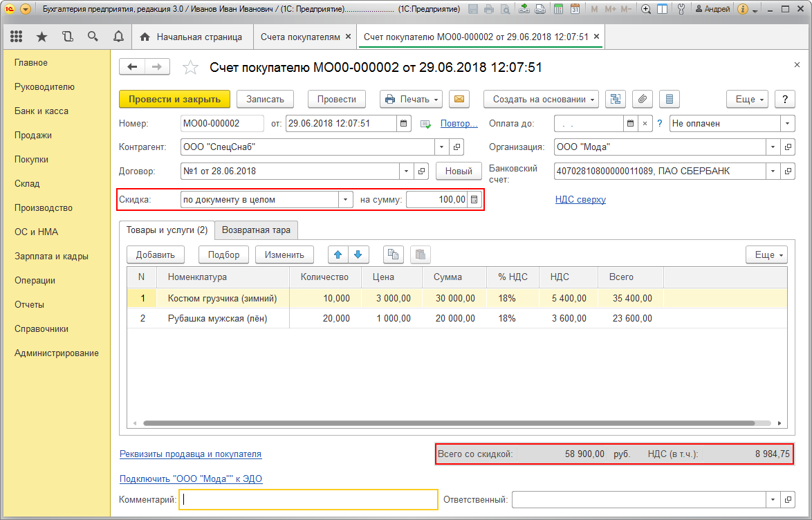
Task: Expand the Организация dropdown
Action: click(x=773, y=147)
